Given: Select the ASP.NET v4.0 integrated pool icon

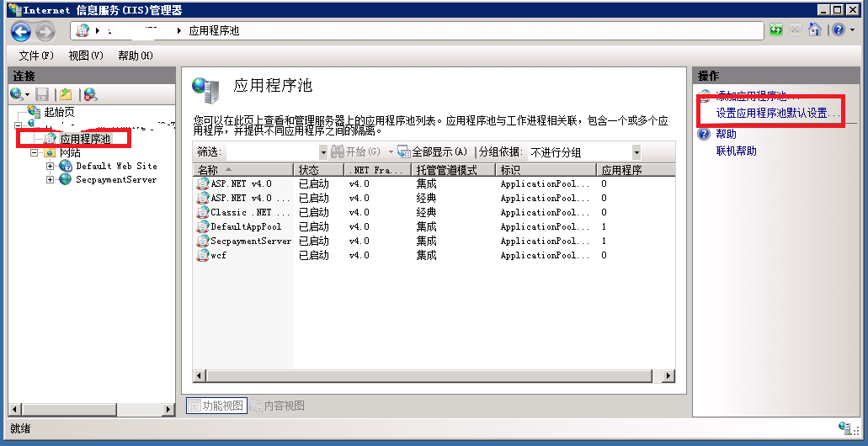Looking at the screenshot, I should (x=203, y=183).
